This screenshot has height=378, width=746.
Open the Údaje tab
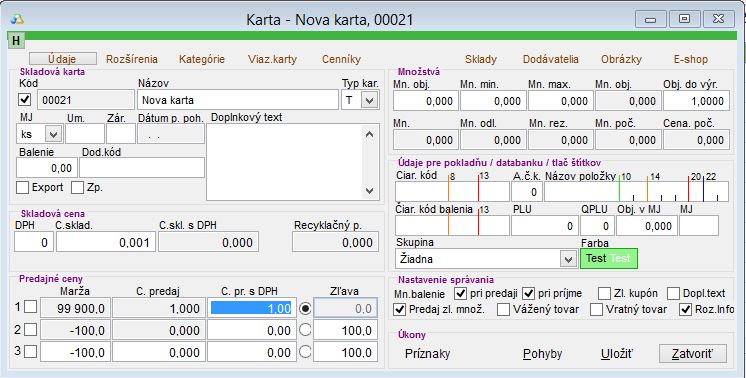pos(63,59)
